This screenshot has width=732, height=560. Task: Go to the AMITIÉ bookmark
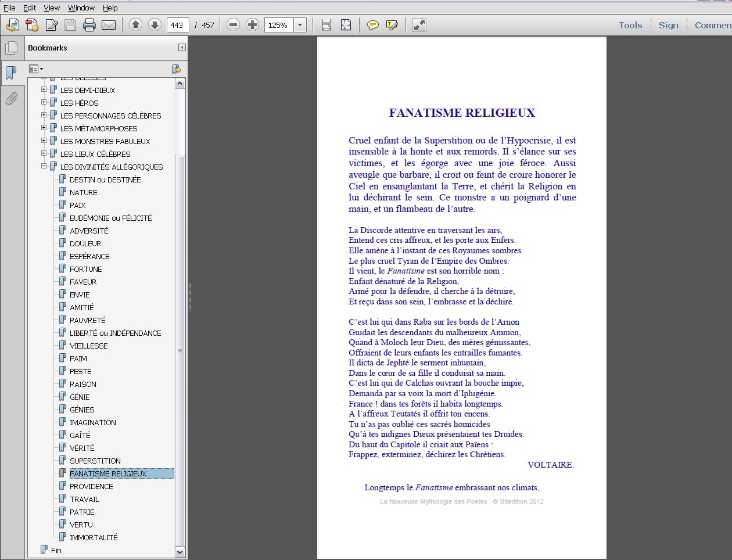point(82,307)
